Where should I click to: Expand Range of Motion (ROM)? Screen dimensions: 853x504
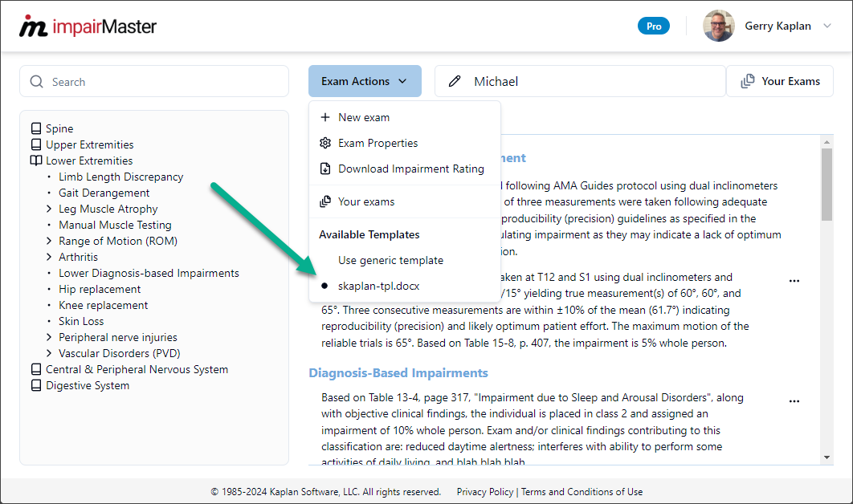49,241
